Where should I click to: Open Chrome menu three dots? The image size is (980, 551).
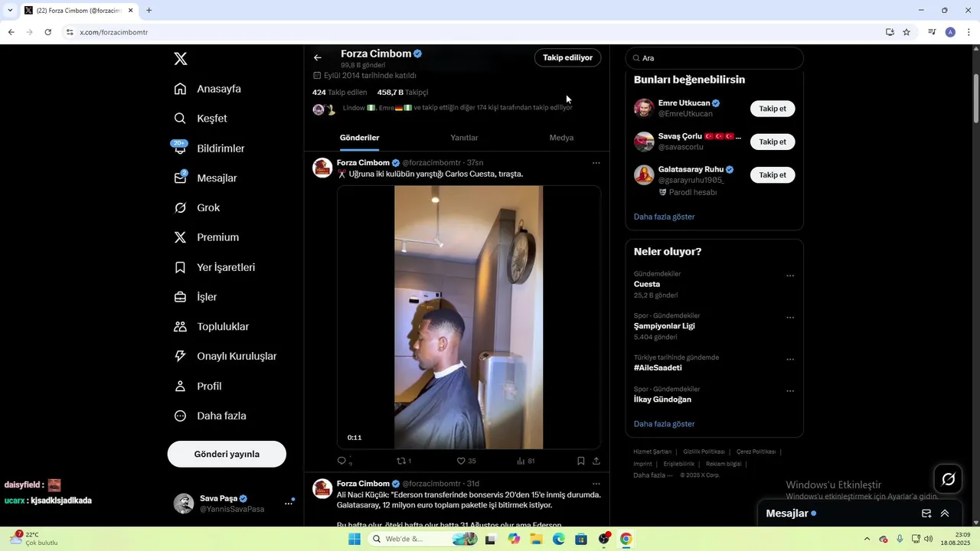969,32
